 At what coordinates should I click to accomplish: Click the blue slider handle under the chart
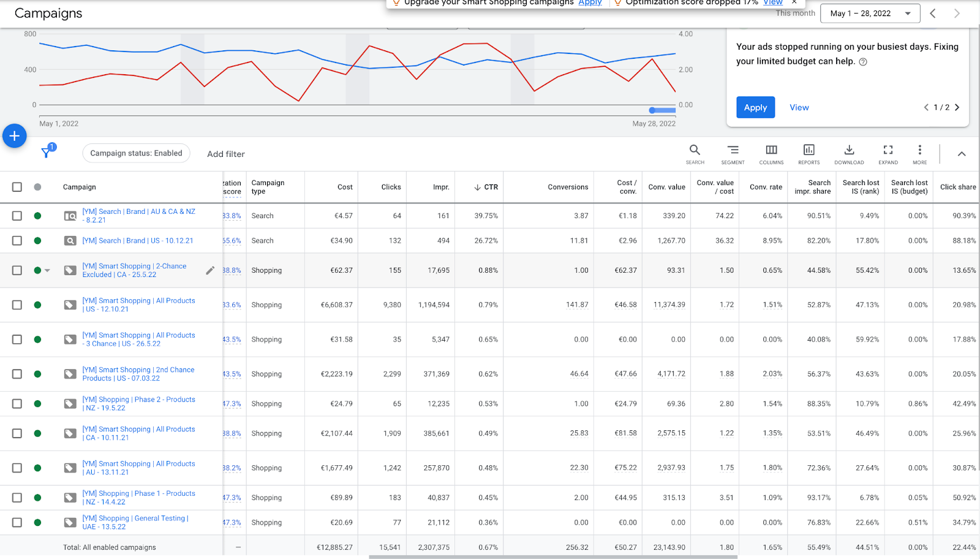click(653, 110)
